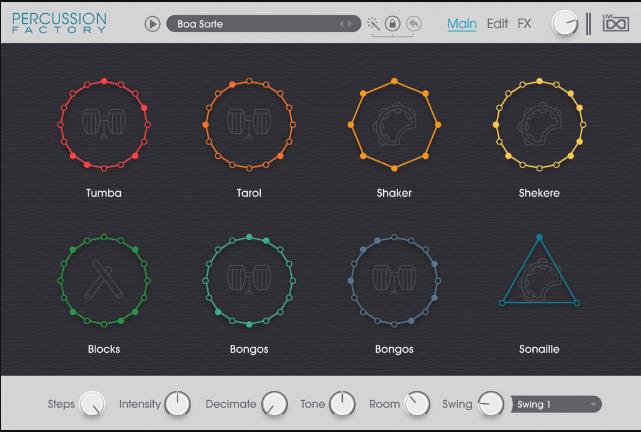Click the UVI logo at top right

[x=615, y=23]
